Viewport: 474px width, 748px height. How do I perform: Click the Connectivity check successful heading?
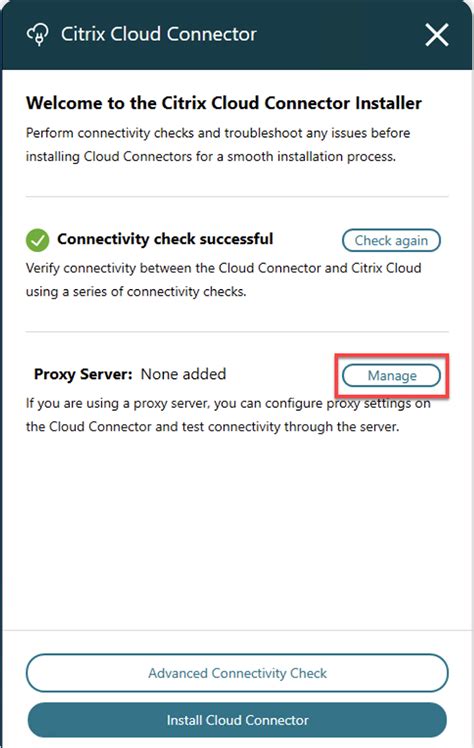tap(165, 239)
